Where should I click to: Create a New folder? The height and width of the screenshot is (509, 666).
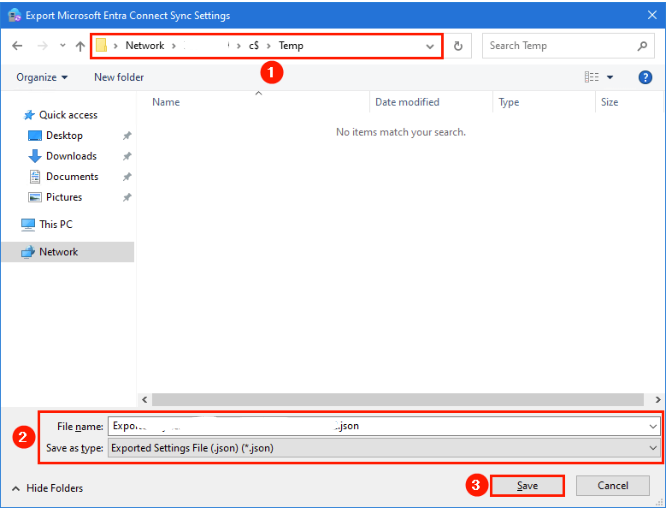click(x=119, y=77)
